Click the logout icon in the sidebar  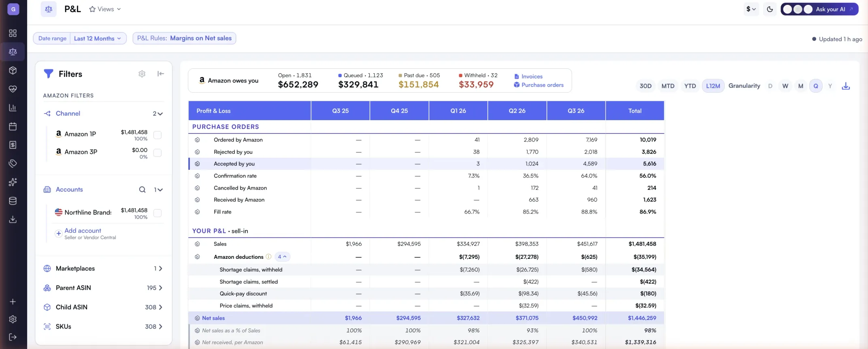point(13,337)
